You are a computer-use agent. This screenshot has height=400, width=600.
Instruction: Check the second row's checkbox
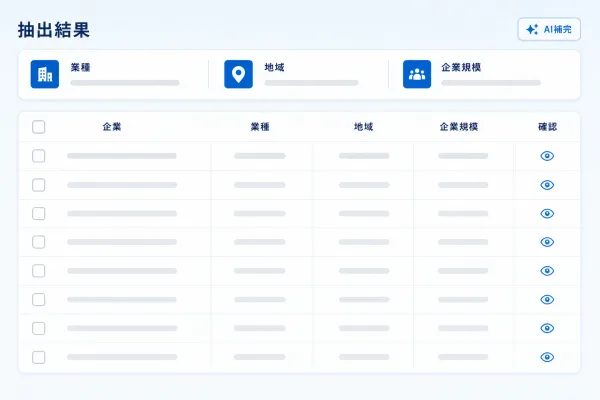click(39, 185)
